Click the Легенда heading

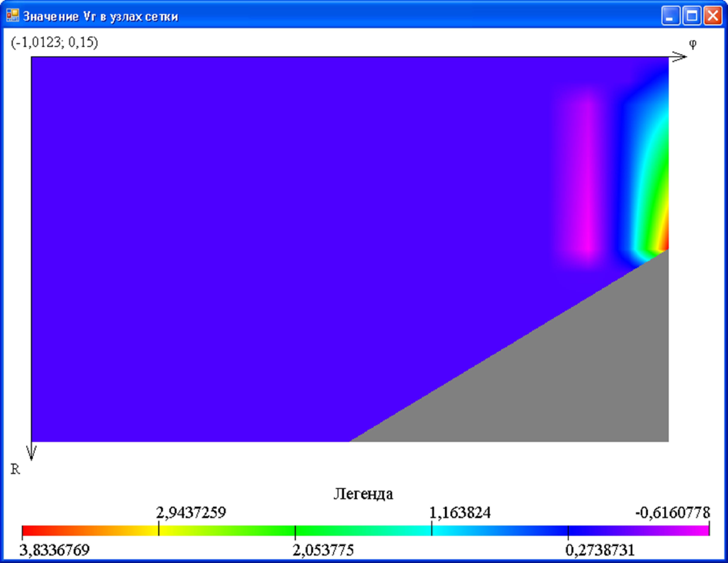click(x=363, y=493)
